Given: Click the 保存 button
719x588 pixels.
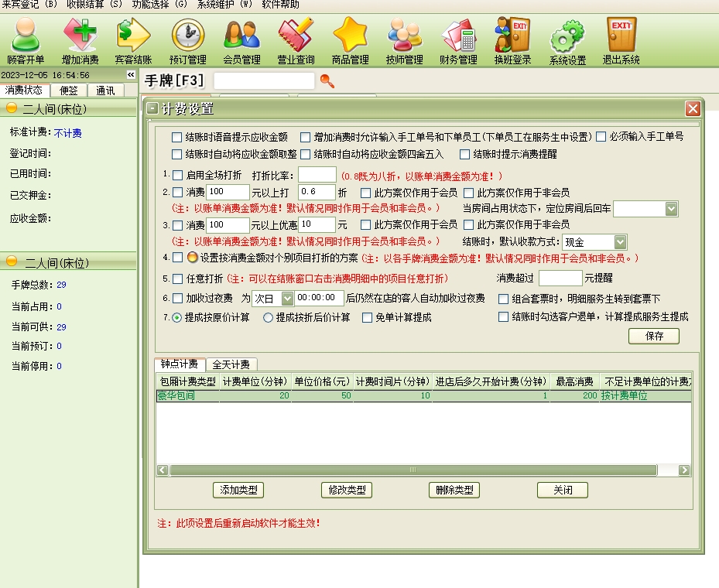Looking at the screenshot, I should coord(653,336).
